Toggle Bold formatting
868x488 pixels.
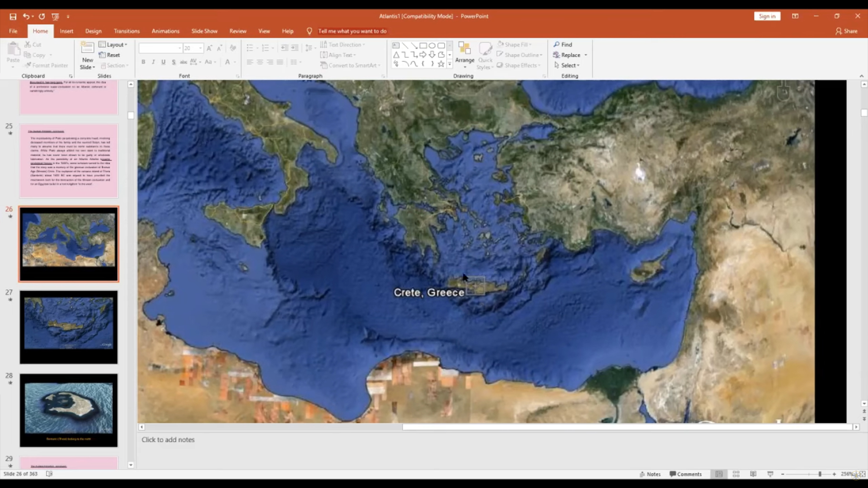coord(143,62)
